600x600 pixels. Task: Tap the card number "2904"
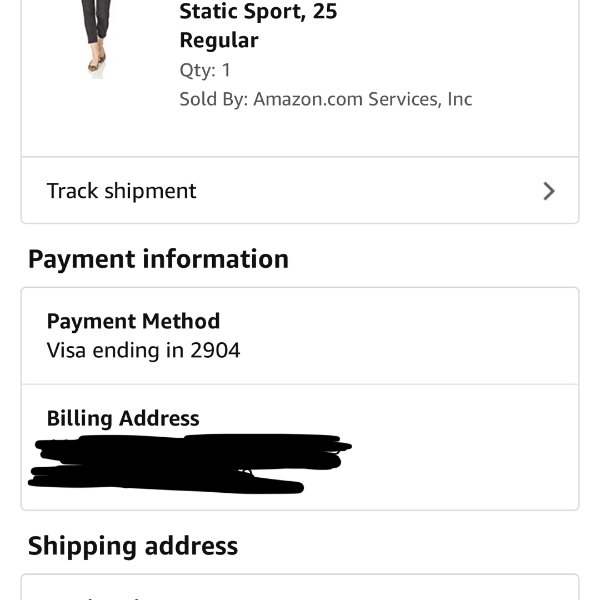tap(215, 350)
